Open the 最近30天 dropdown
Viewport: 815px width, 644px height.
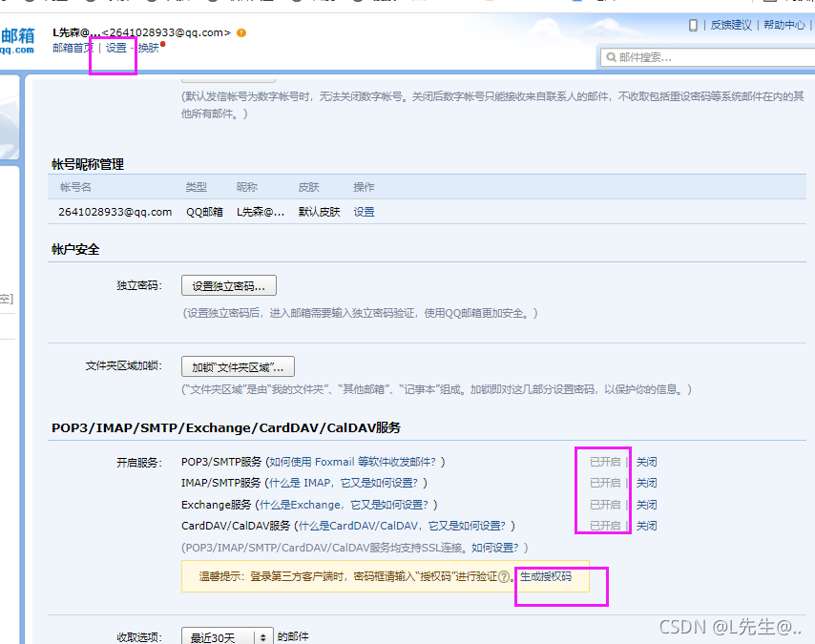pyautogui.click(x=227, y=637)
